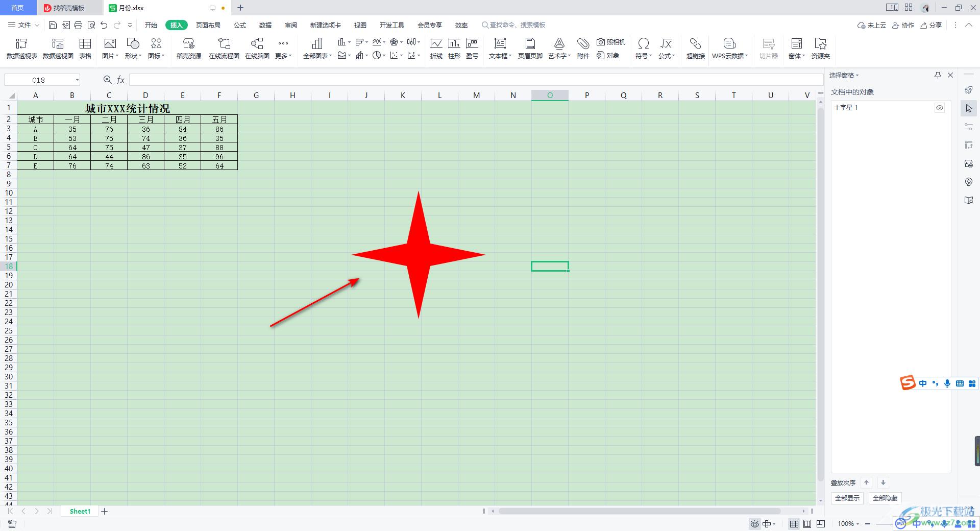Switch to page break preview
Screen dimensions: 980x531
pyautogui.click(x=821, y=524)
